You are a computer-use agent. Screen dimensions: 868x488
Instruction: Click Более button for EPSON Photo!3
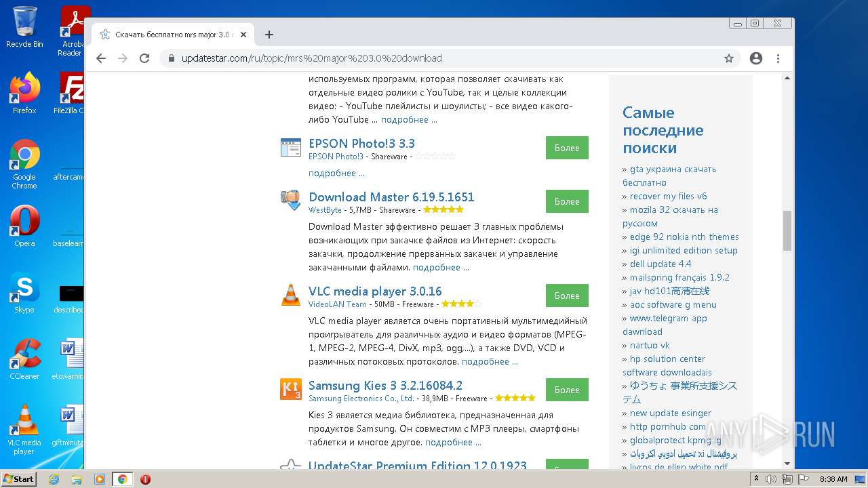coord(567,148)
